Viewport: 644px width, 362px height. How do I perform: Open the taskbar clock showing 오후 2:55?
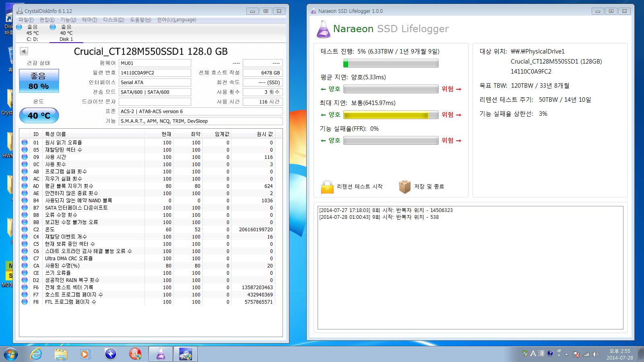620,354
